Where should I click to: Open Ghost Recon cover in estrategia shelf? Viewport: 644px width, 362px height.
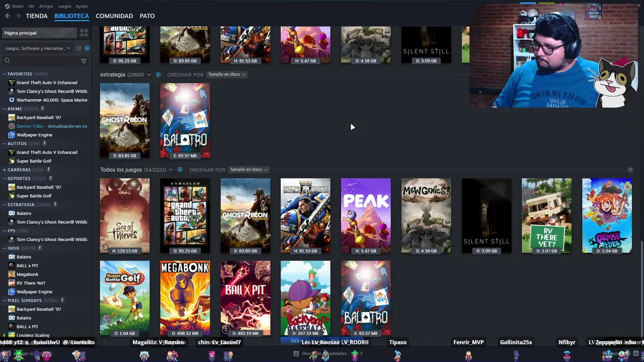[125, 121]
